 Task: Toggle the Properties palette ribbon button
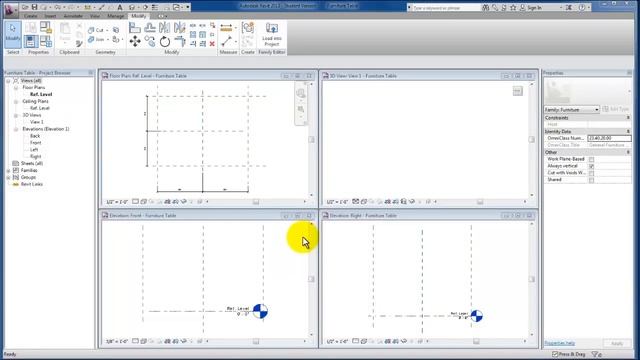coord(31,41)
